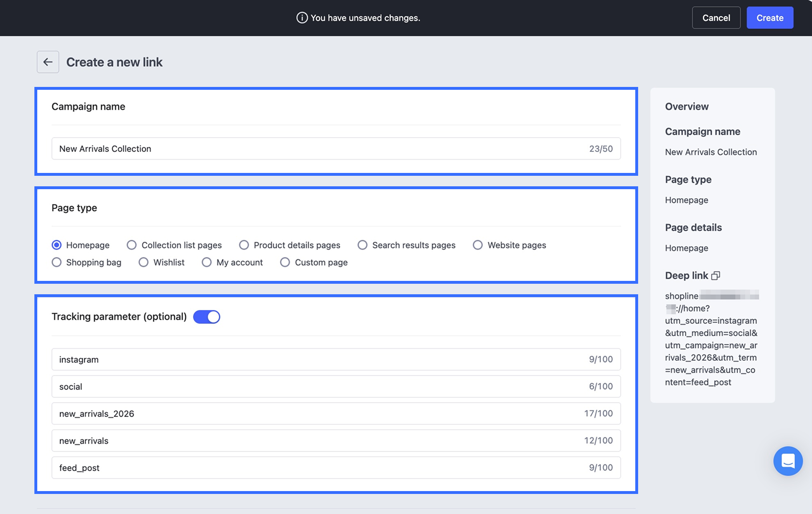Select the Homepage radio option
Viewport: 812px width, 514px height.
coord(57,245)
